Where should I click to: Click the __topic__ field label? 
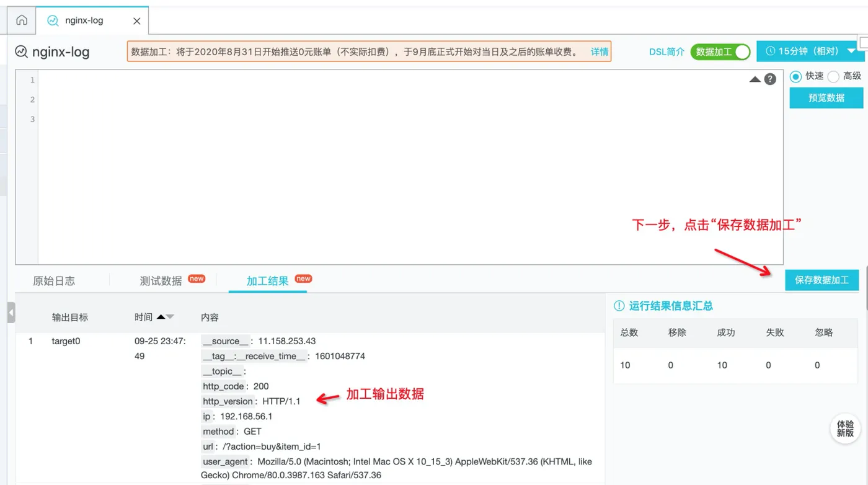pyautogui.click(x=222, y=372)
